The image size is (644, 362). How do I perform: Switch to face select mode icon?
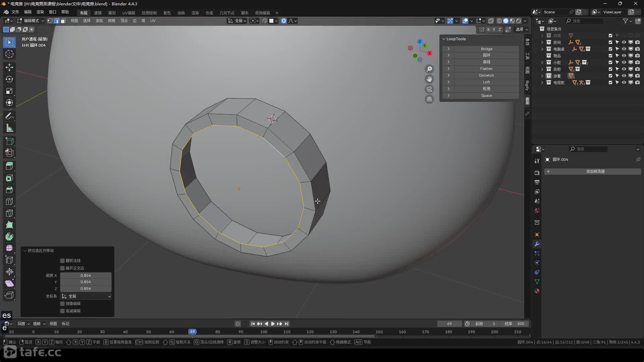[x=63, y=21]
